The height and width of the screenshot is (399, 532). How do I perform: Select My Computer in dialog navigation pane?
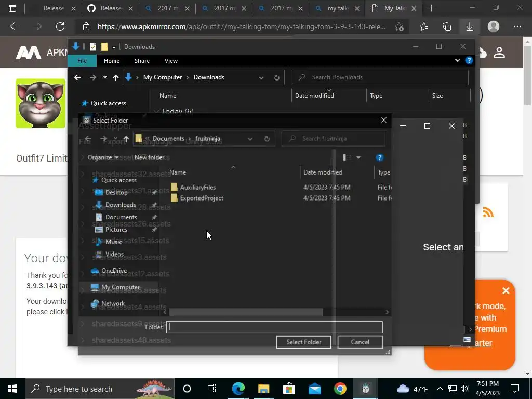[120, 287]
